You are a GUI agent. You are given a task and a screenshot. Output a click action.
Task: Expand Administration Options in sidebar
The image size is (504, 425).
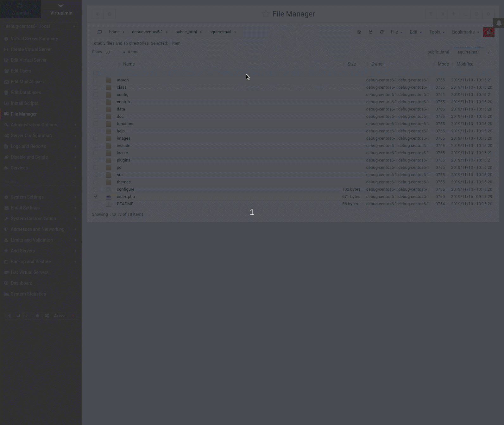pos(41,125)
